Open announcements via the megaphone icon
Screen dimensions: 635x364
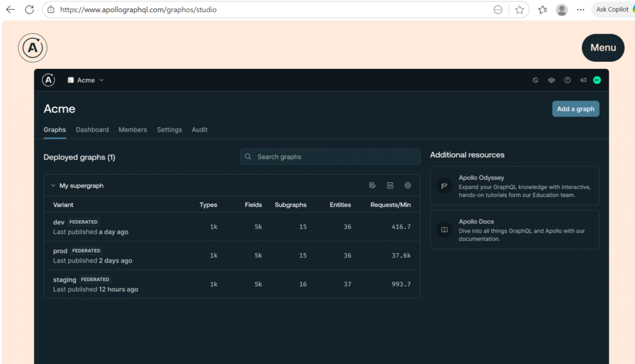pos(583,80)
